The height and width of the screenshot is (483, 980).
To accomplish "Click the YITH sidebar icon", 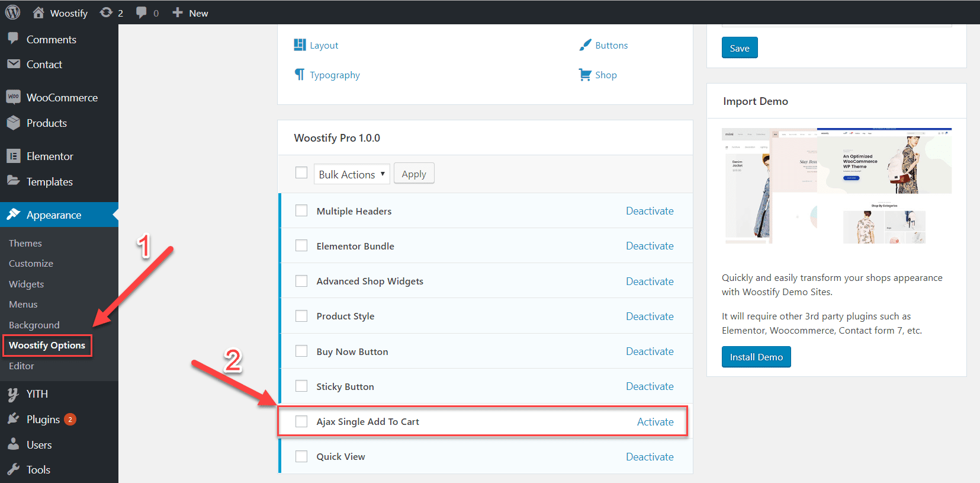I will click(13, 394).
